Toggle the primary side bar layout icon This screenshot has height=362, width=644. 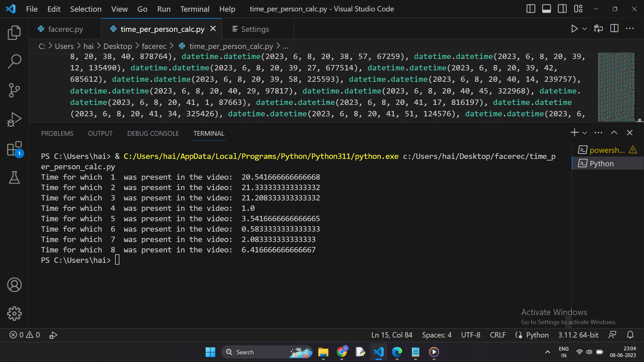(x=531, y=9)
